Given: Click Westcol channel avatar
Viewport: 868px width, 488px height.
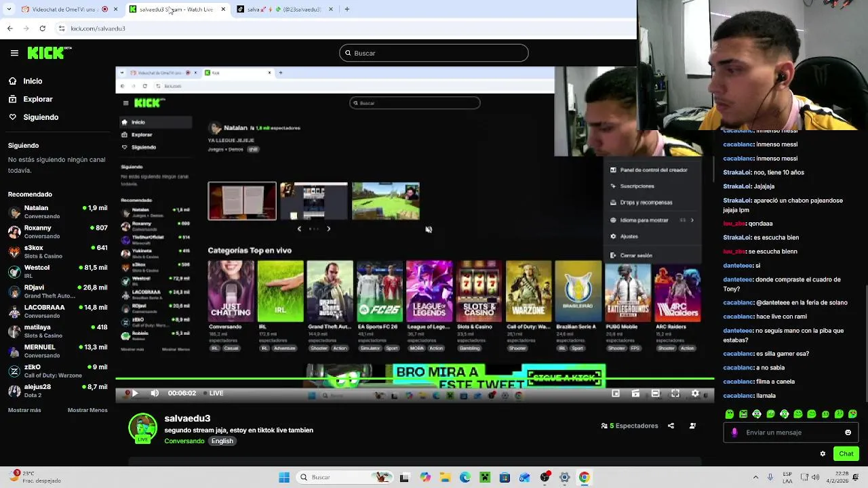Looking at the screenshot, I should [x=14, y=272].
